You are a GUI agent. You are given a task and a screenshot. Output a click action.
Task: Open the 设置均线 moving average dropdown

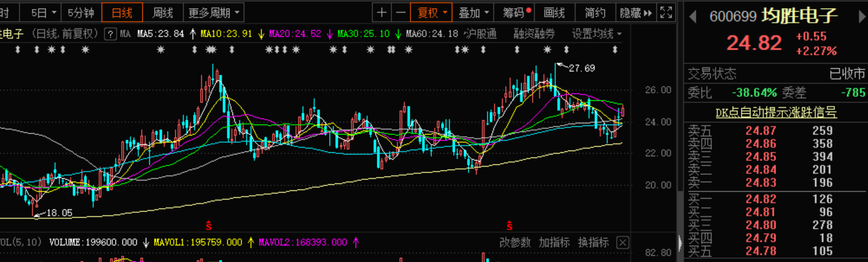(x=596, y=34)
